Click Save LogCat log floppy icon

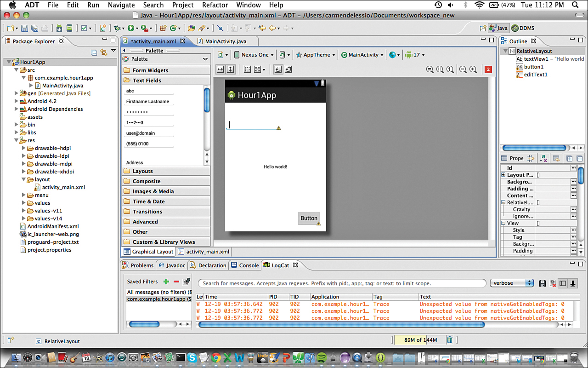coord(543,283)
